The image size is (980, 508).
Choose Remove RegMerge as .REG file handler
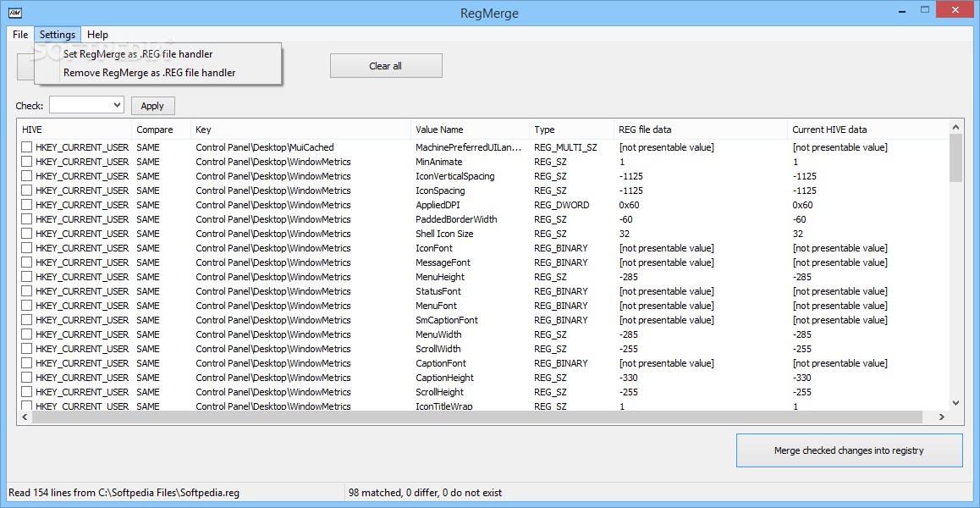click(x=158, y=73)
